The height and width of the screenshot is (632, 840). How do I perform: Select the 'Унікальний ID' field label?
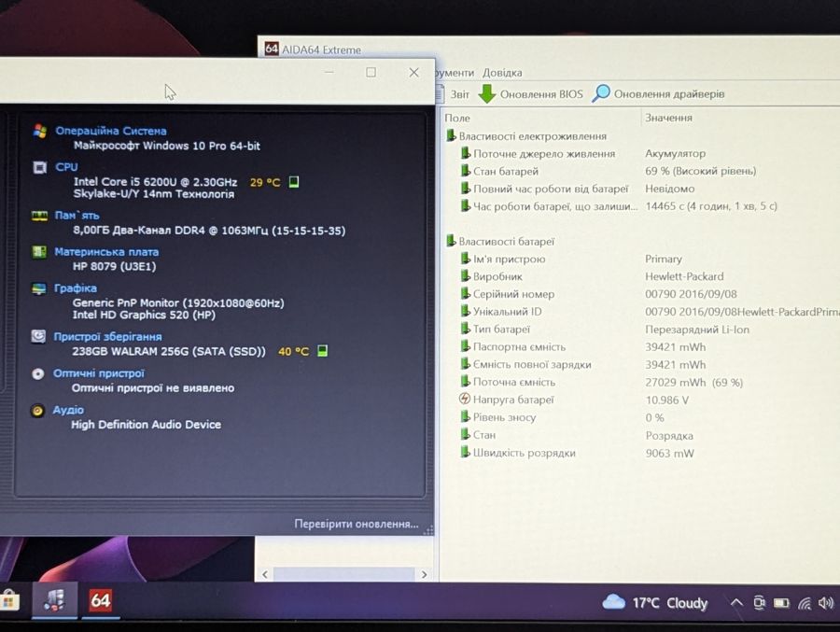tap(507, 312)
